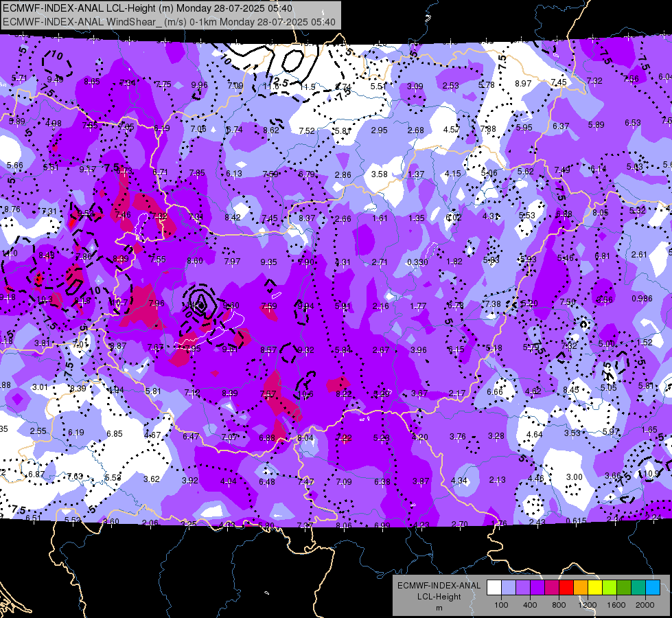Click the map value 9.96
672x618 pixels.
tap(199, 85)
